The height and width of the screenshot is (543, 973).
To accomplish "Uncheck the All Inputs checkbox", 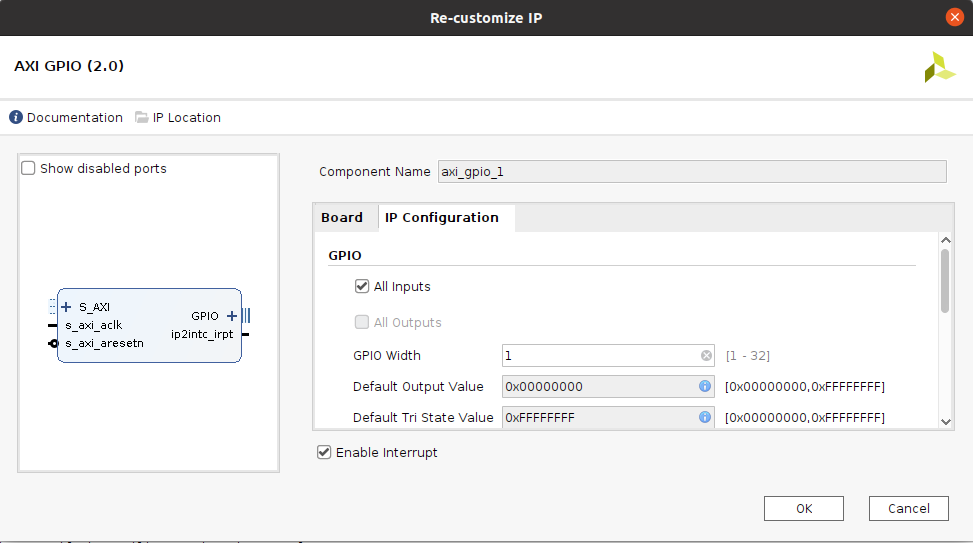I will click(x=362, y=286).
